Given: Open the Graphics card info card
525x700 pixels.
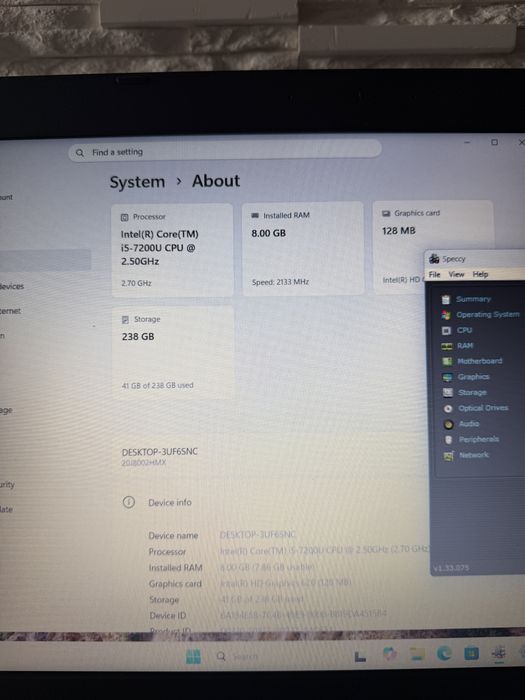Looking at the screenshot, I should click(433, 247).
